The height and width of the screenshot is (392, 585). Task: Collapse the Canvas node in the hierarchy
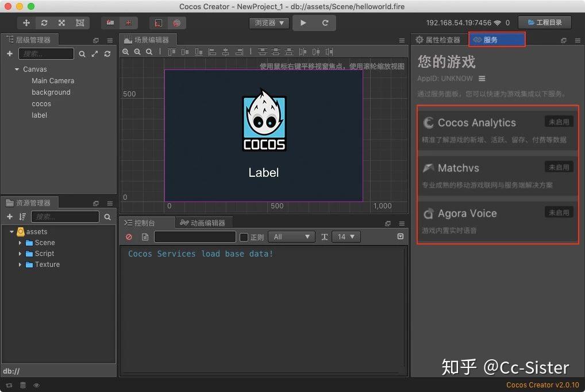(16, 69)
